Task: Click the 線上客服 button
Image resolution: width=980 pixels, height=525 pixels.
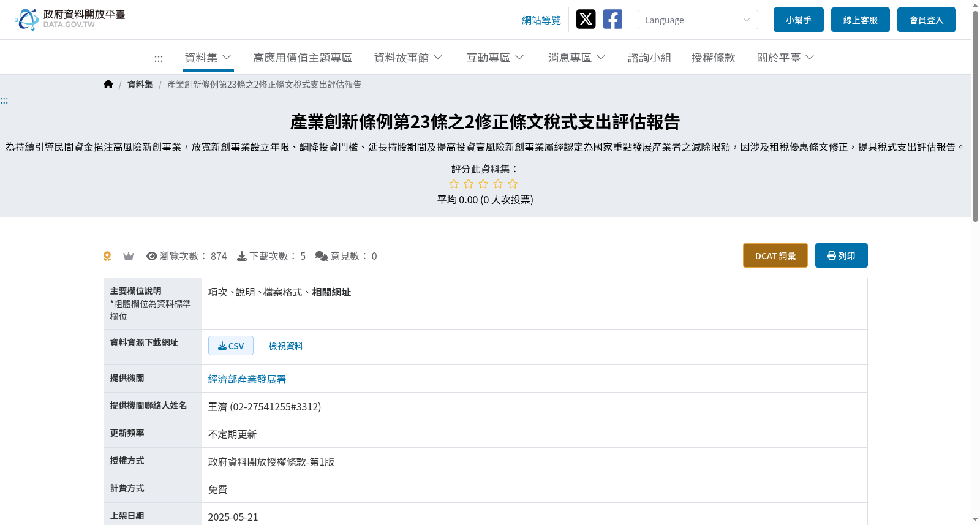Action: point(861,20)
